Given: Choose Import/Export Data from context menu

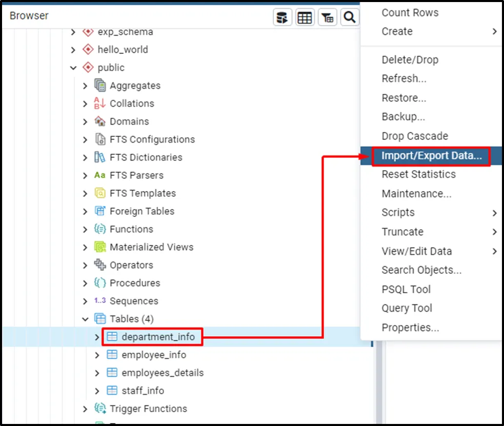Looking at the screenshot, I should click(431, 156).
